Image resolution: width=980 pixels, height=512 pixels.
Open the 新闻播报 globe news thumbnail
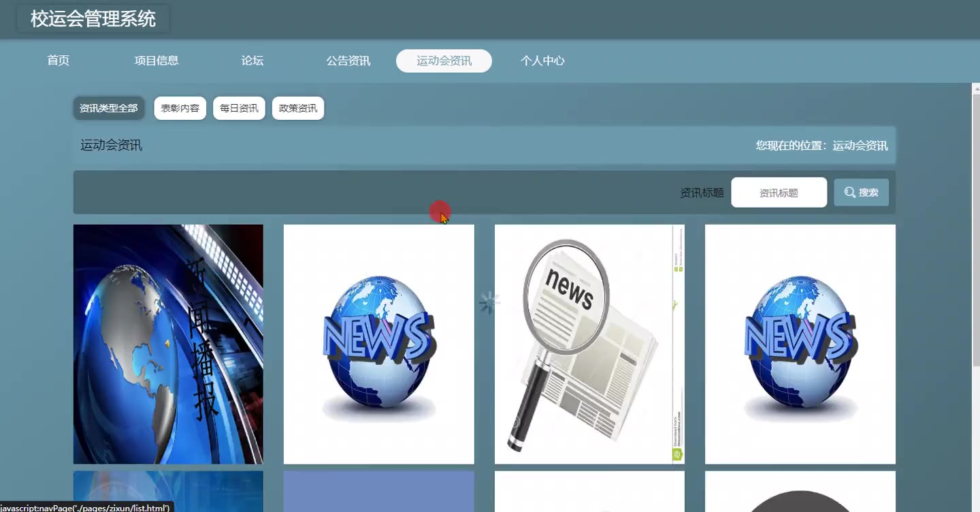pos(168,345)
